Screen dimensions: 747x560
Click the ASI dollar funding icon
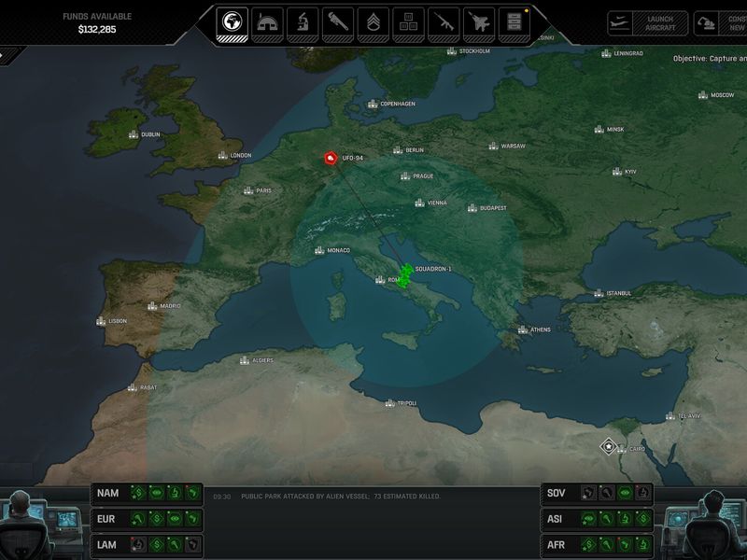tap(643, 519)
